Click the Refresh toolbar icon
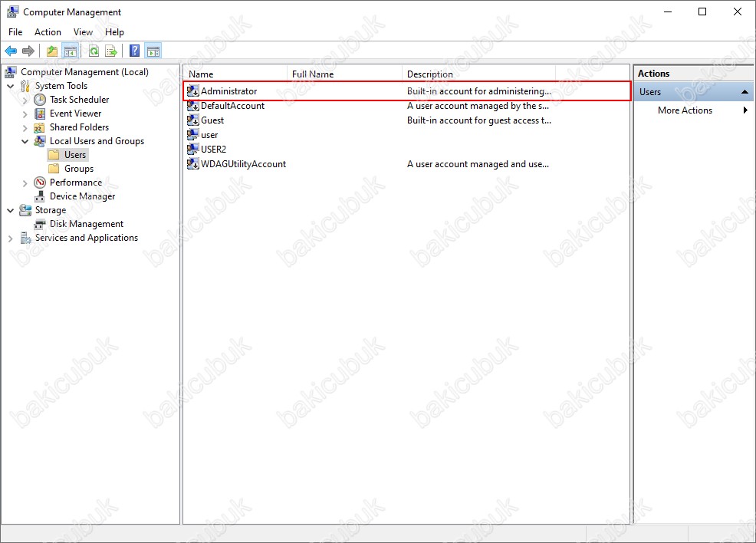 tap(94, 51)
